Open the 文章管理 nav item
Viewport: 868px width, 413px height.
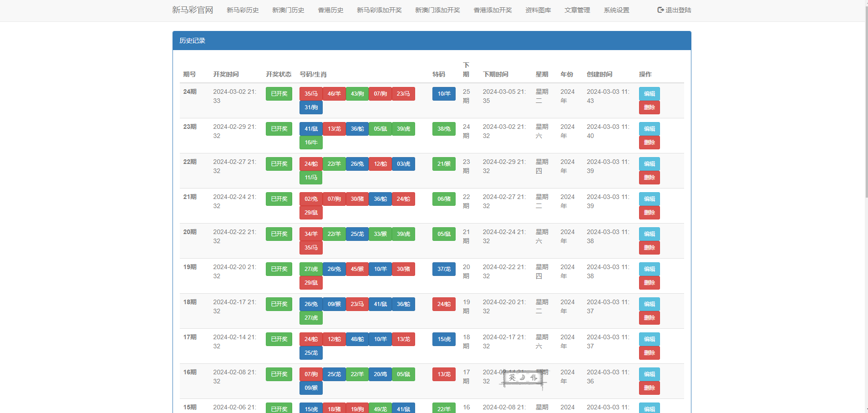pyautogui.click(x=577, y=10)
